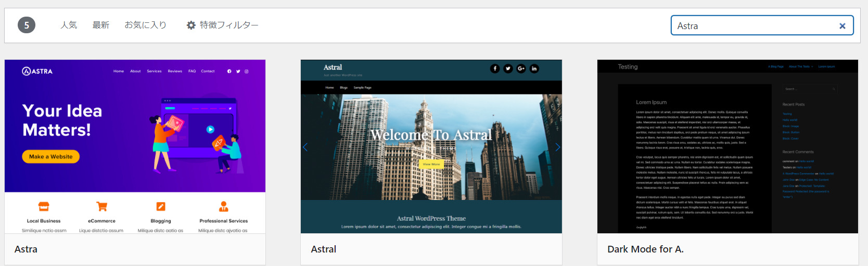The height and width of the screenshot is (266, 868).
Task: Click Contact in Astra preview menu
Action: point(208,71)
